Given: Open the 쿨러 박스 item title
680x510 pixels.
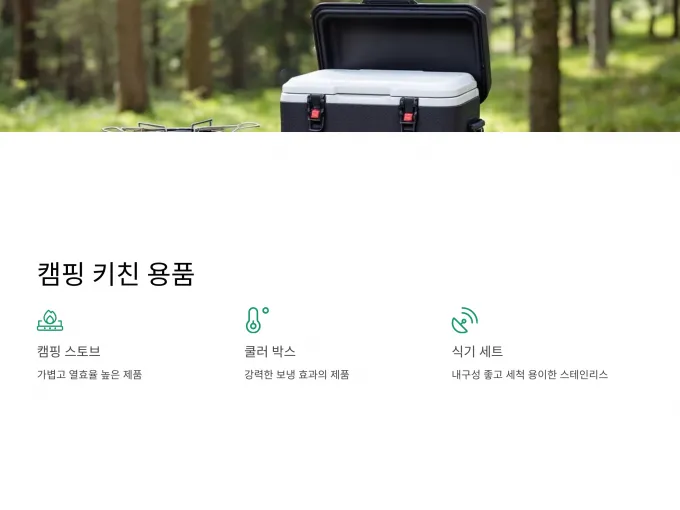Looking at the screenshot, I should 270,351.
